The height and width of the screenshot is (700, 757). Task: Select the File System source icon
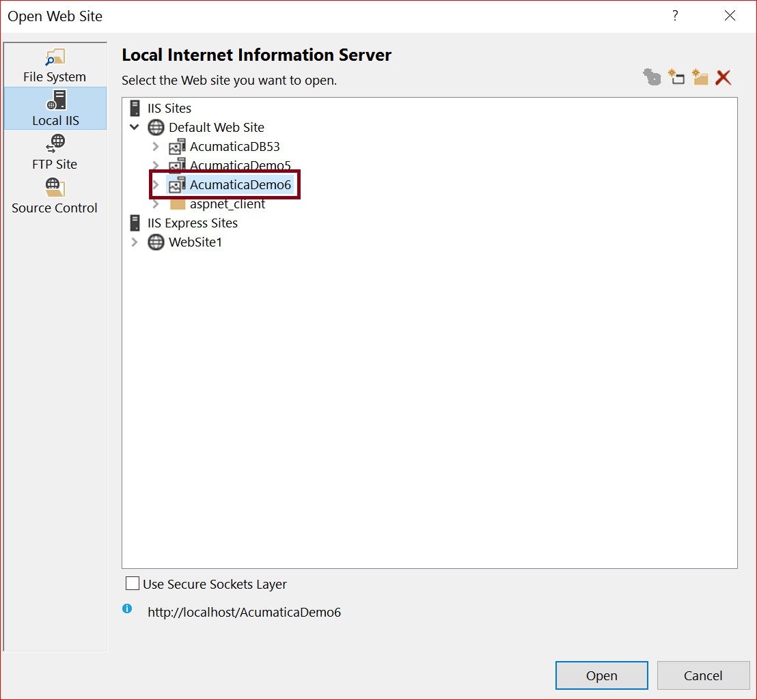(x=55, y=57)
